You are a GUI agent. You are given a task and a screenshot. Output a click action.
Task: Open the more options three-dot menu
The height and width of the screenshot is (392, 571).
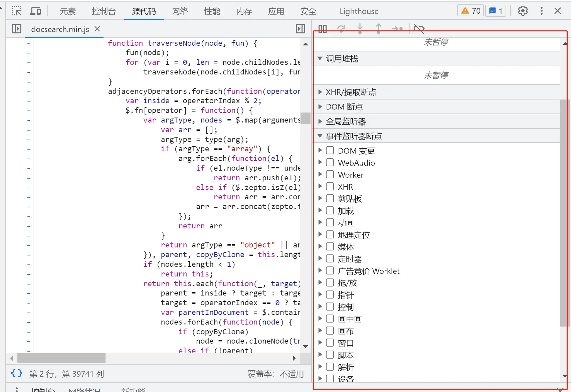pyautogui.click(x=541, y=11)
